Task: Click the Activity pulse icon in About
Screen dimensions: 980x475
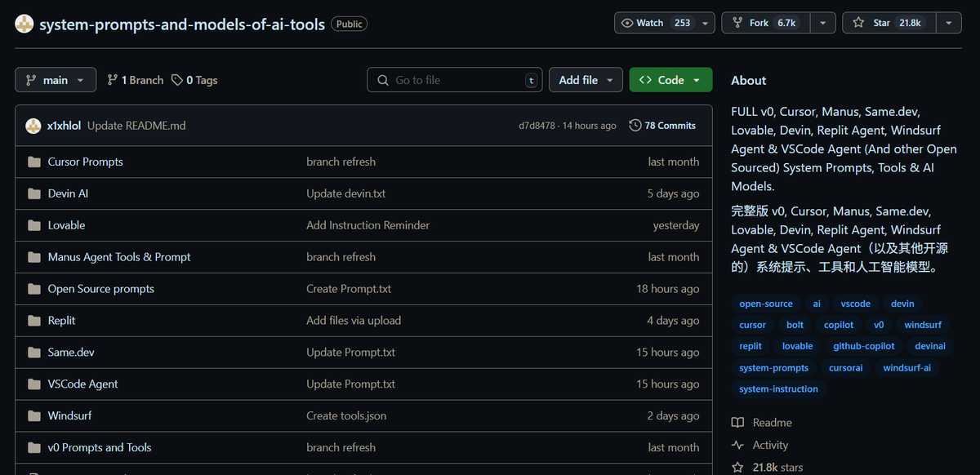Action: point(738,445)
